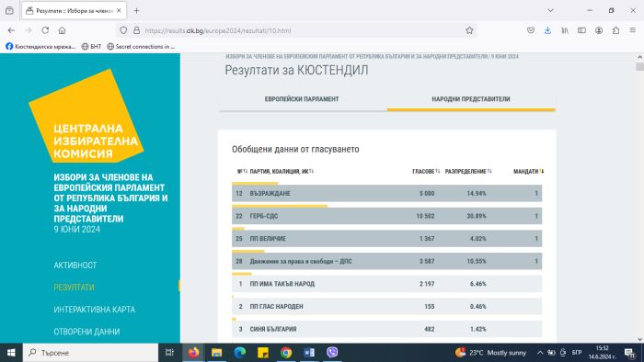Sort table by ГЛАСОВЕ column arrows

tap(438, 172)
